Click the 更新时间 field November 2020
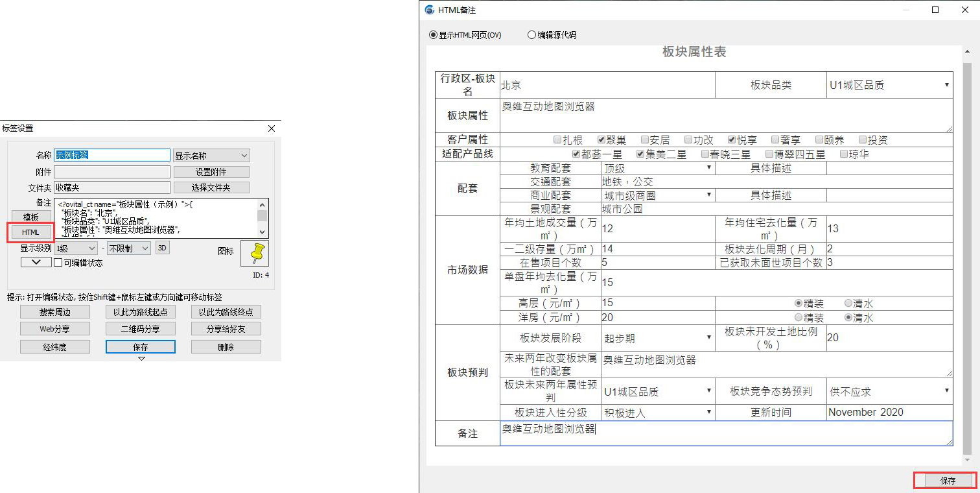 (890, 413)
